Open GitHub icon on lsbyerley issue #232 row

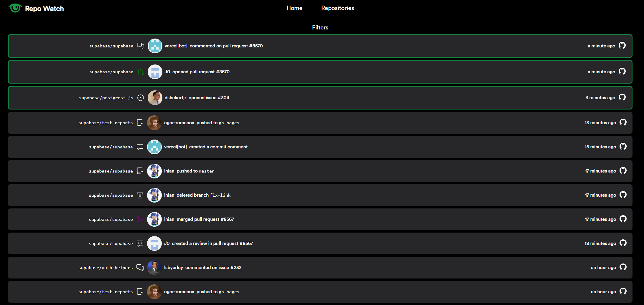tap(623, 267)
